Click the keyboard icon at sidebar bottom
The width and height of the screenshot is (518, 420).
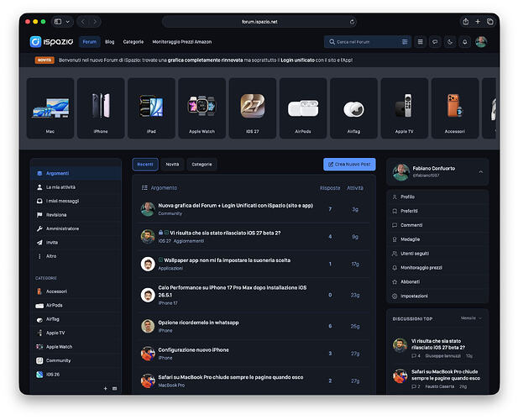coord(115,389)
